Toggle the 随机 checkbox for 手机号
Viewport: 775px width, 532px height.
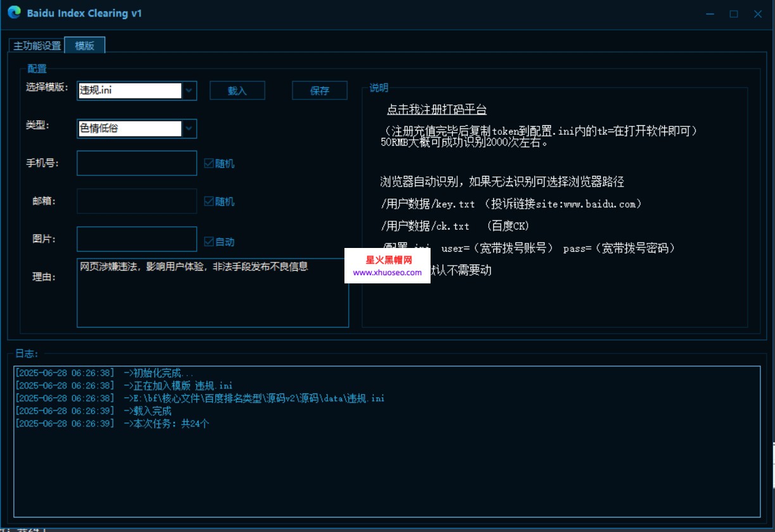219,164
